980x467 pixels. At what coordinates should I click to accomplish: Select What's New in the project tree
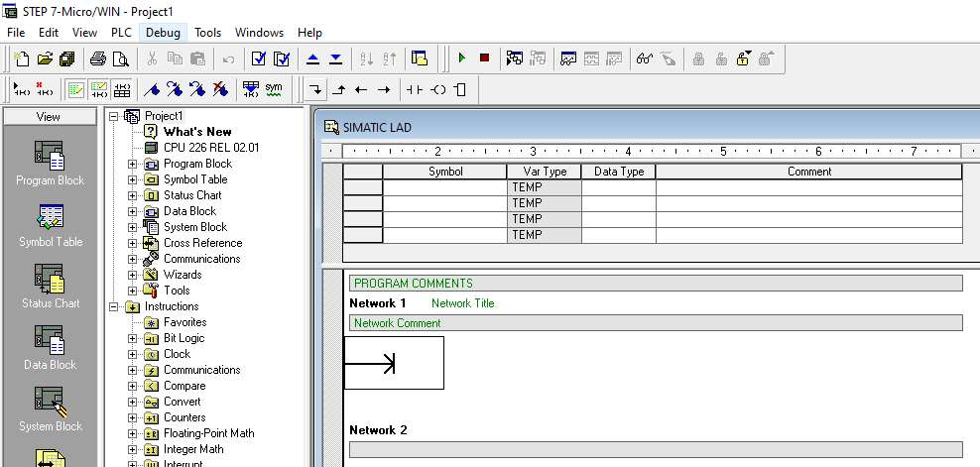click(197, 132)
